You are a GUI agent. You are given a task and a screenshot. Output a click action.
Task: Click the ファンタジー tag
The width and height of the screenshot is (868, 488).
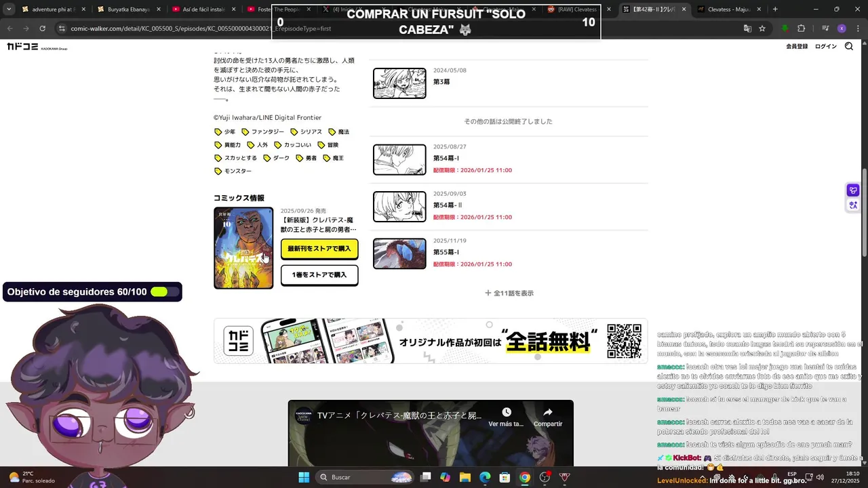(262, 132)
